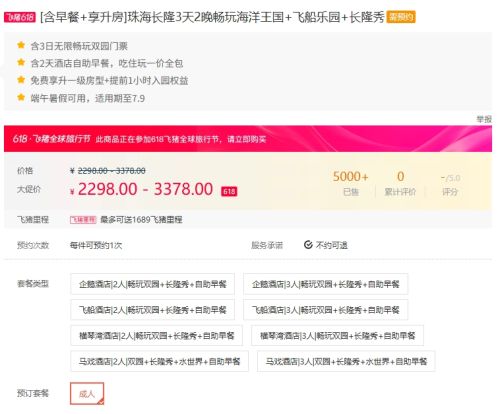This screenshot has width=500, height=414.
Task: Choose 飞船酒店 3人 package option
Action: coord(326,310)
